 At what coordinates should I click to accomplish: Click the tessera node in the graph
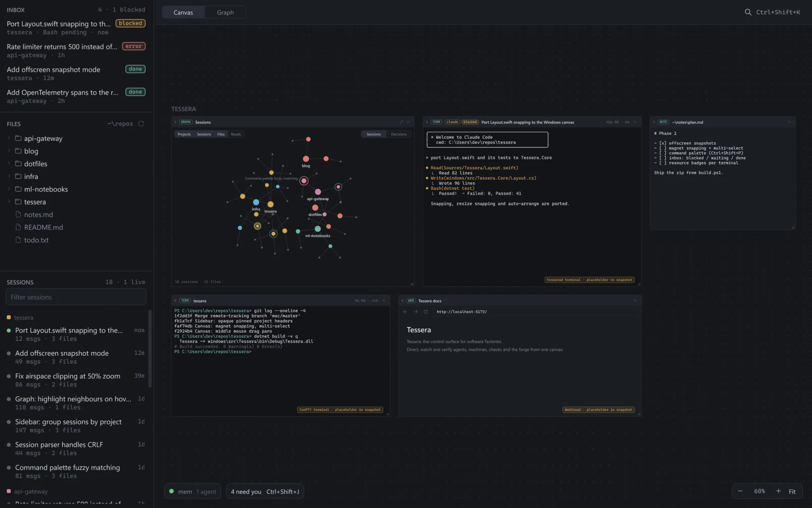point(270,205)
